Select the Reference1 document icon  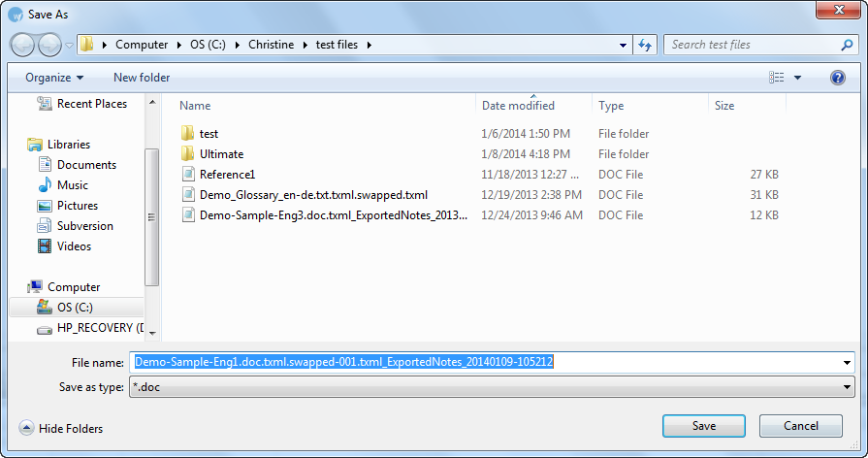pyautogui.click(x=188, y=175)
